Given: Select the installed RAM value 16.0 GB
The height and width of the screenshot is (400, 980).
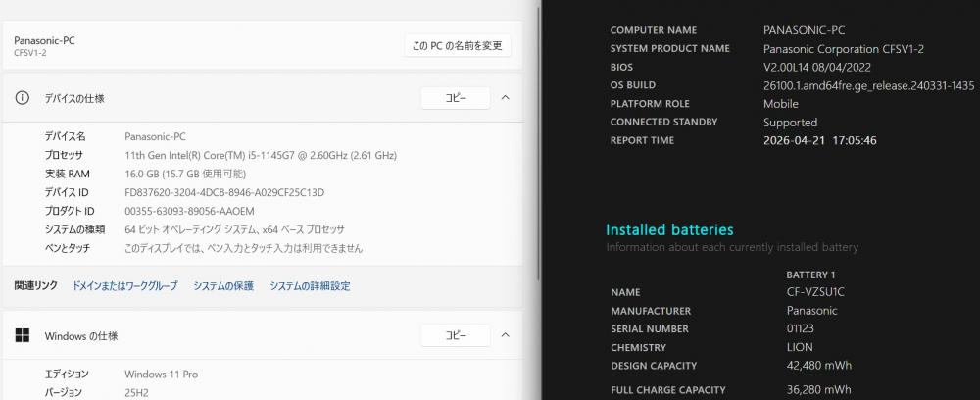Looking at the screenshot, I should [185, 174].
